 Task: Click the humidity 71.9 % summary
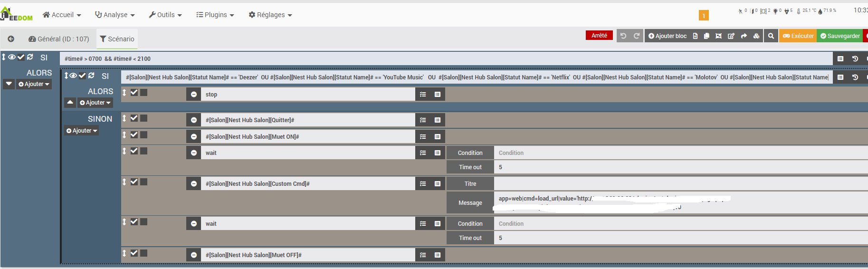pos(827,10)
